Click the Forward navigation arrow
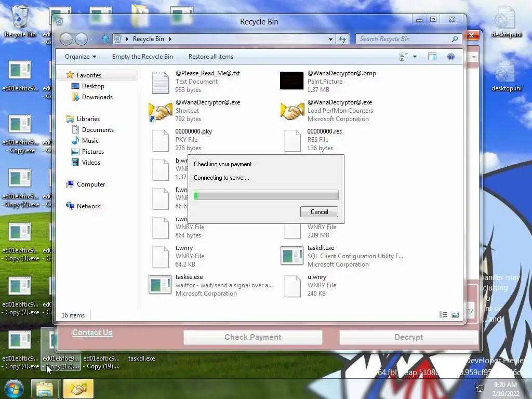Screen dimensions: 532x399 (81, 39)
